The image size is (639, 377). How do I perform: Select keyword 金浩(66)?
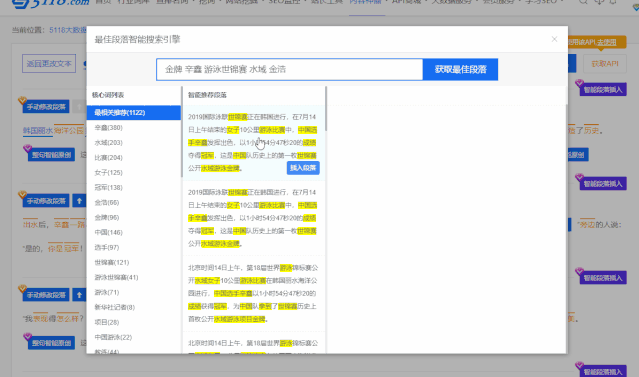coord(107,202)
